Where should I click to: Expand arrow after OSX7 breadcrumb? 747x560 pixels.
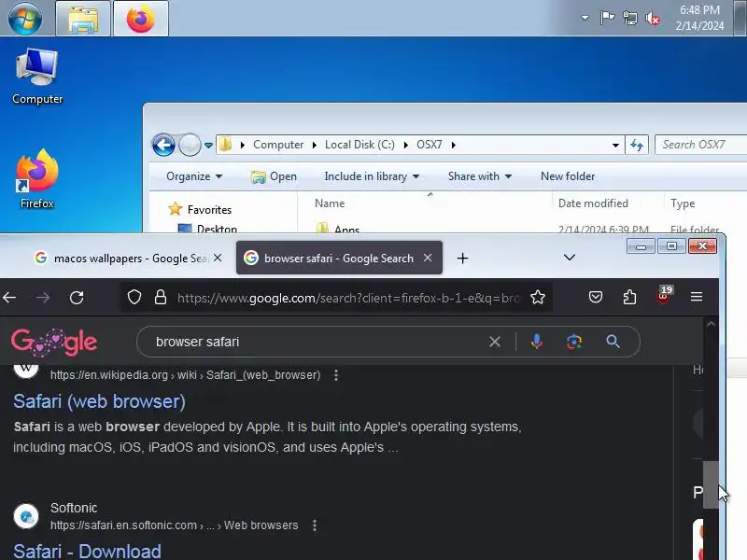(454, 145)
